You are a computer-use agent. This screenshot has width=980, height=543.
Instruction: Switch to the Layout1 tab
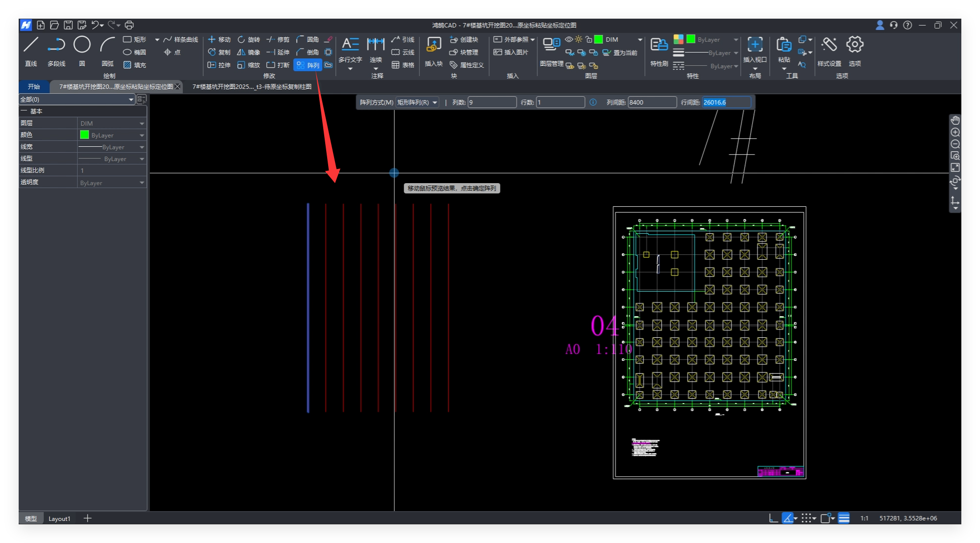(x=59, y=518)
